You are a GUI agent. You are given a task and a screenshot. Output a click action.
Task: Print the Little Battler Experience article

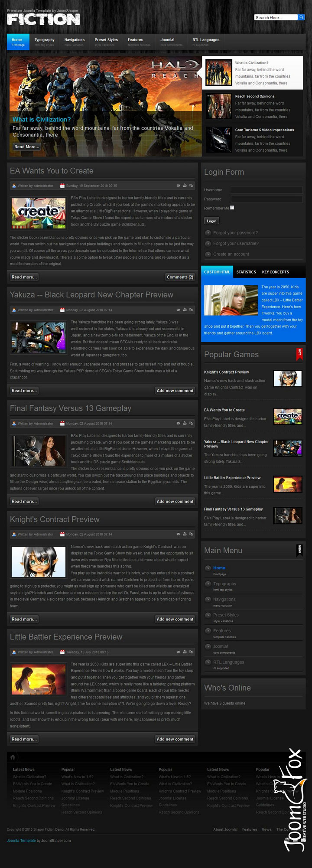pyautogui.click(x=185, y=652)
